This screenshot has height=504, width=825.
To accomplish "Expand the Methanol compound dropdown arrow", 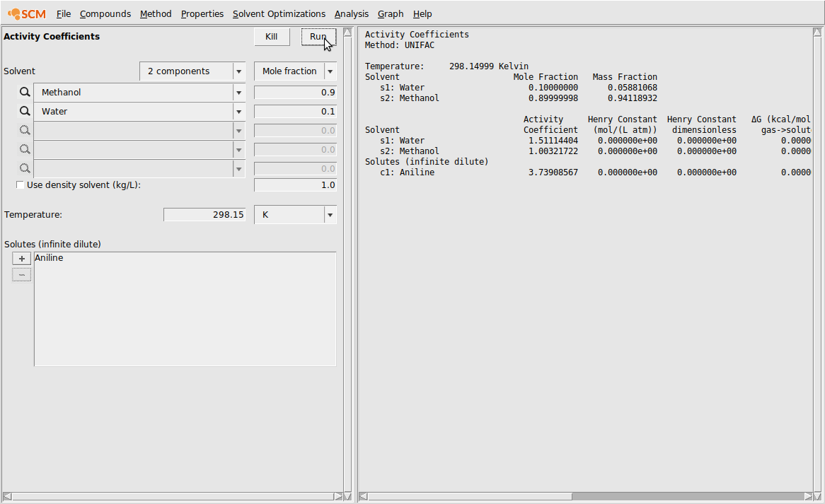I will click(238, 93).
